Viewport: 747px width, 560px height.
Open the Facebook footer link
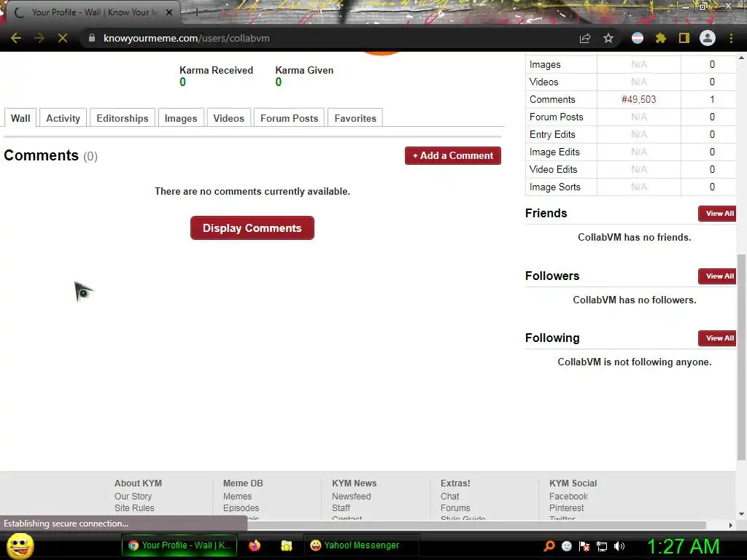coord(568,496)
